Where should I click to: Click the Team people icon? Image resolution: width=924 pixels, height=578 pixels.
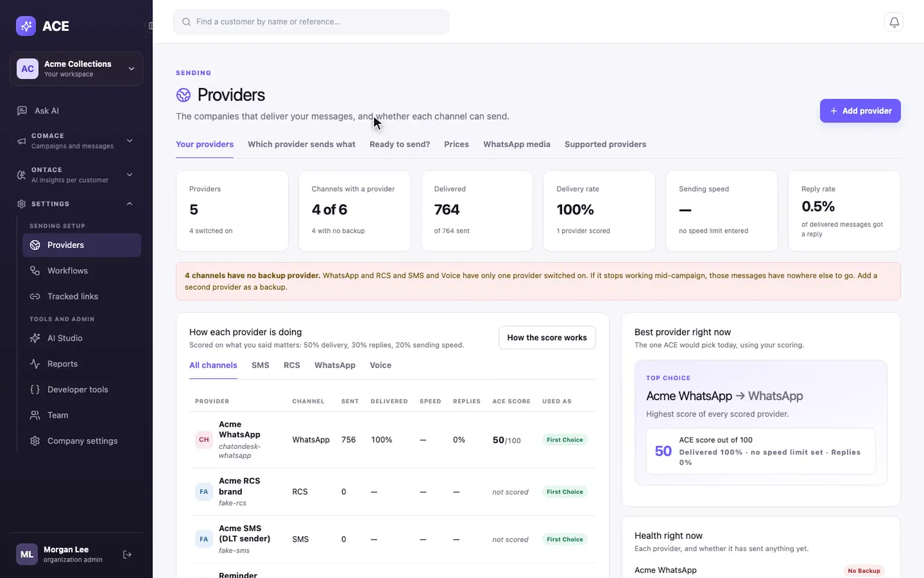(35, 415)
